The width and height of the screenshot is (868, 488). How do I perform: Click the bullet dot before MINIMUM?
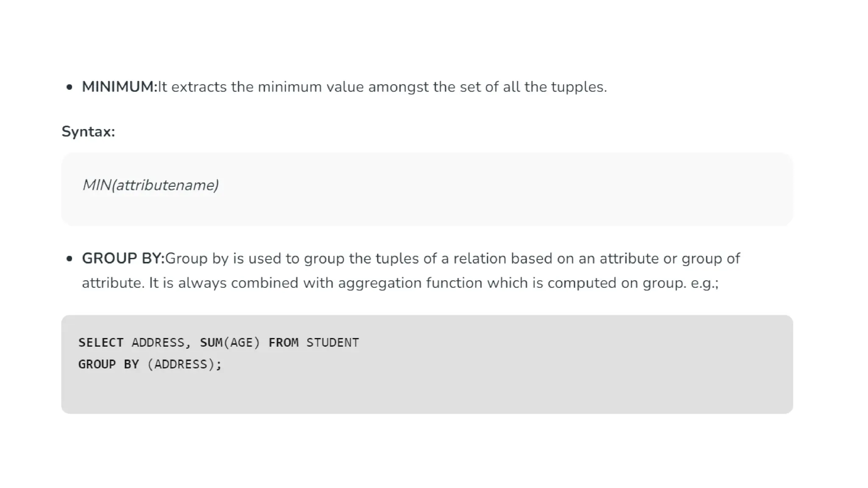tap(70, 87)
